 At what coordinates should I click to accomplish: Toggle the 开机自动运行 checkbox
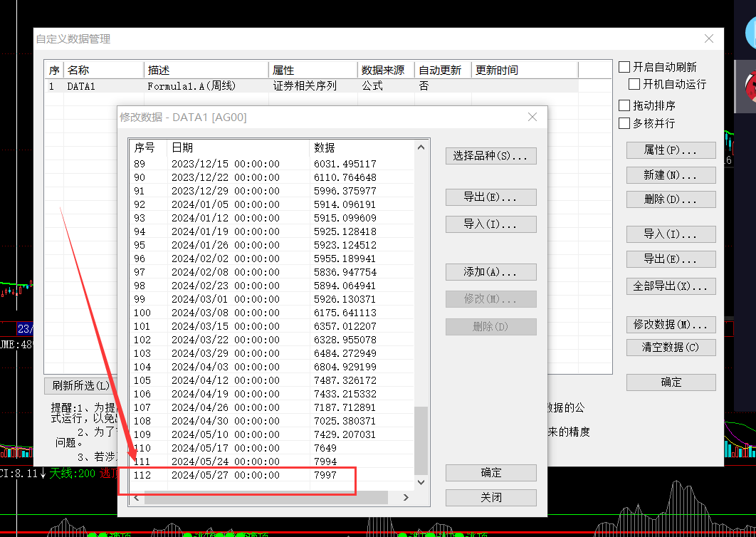tap(634, 84)
